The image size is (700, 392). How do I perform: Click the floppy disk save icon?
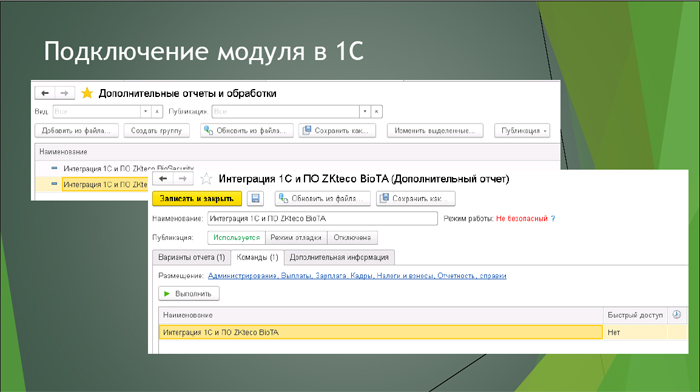point(255,199)
